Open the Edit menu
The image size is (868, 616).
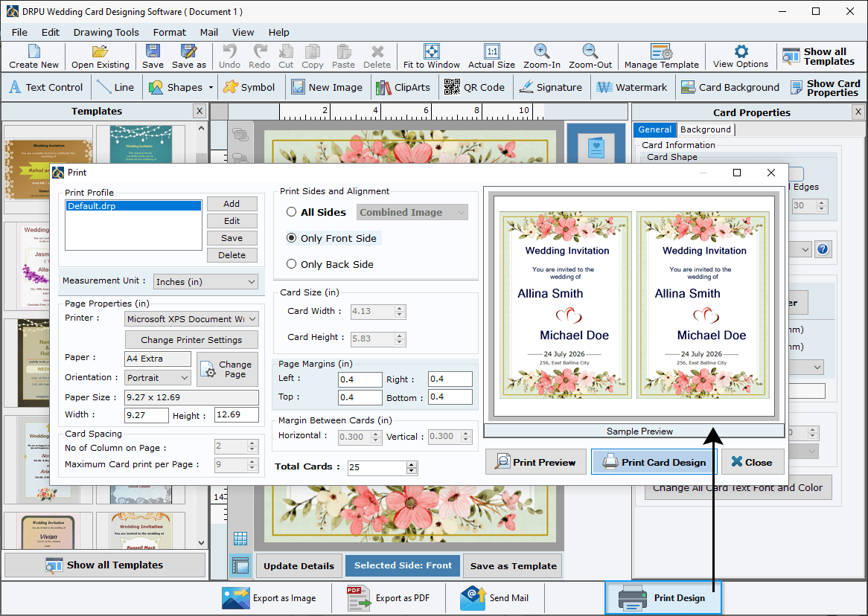pos(51,32)
